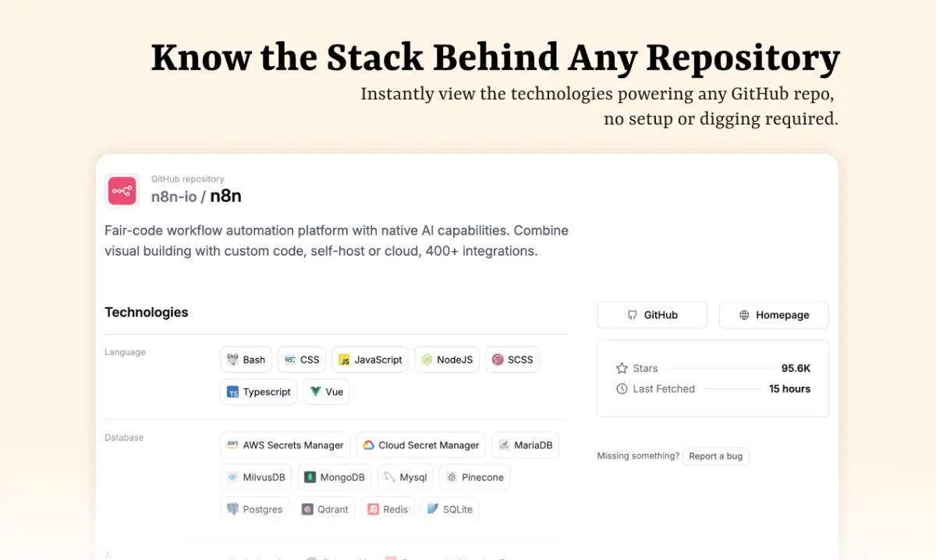The width and height of the screenshot is (936, 560).
Task: Open the GitHub repository button
Action: click(652, 314)
